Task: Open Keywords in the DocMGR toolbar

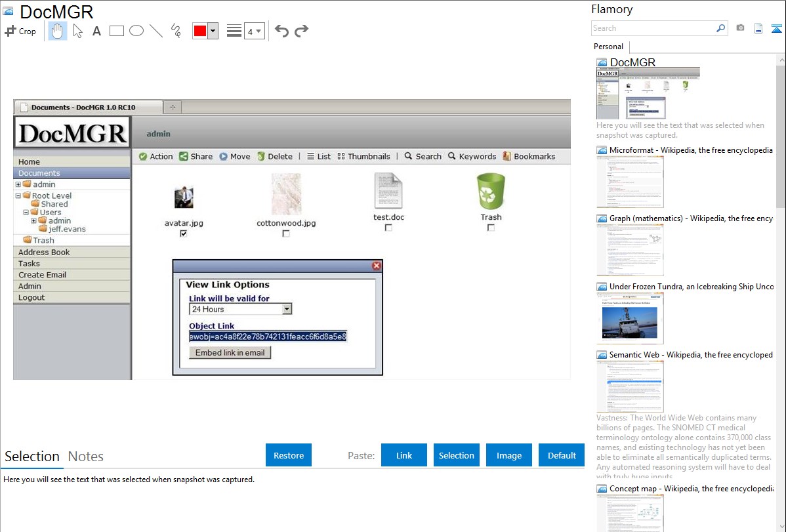Action: [x=472, y=156]
